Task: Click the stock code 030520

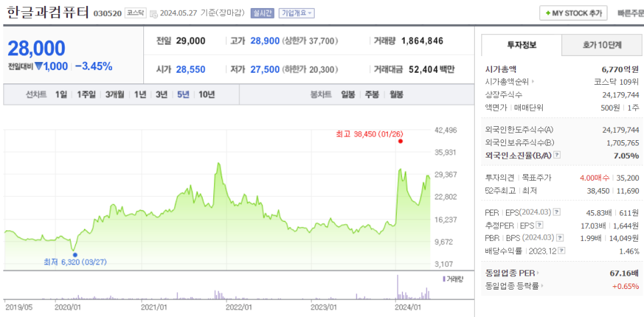Action: click(107, 13)
